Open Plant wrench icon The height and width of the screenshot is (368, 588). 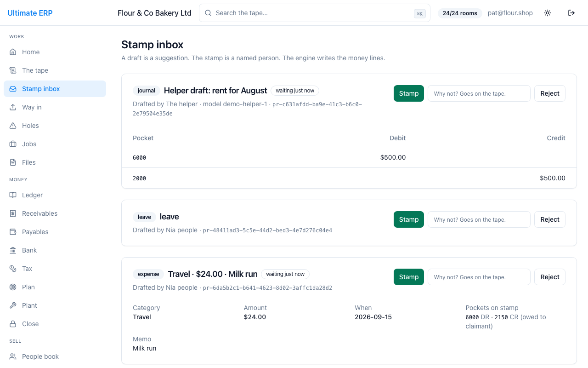[13, 305]
